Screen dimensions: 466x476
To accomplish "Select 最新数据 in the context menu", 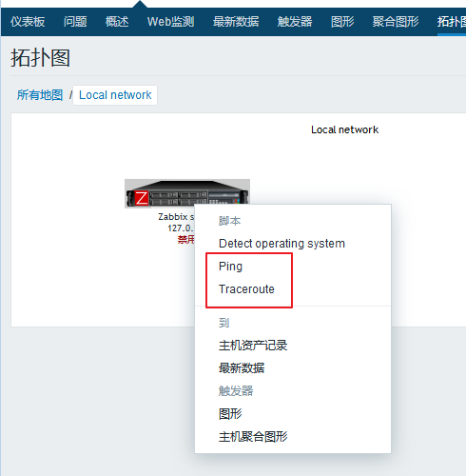I will click(x=242, y=368).
